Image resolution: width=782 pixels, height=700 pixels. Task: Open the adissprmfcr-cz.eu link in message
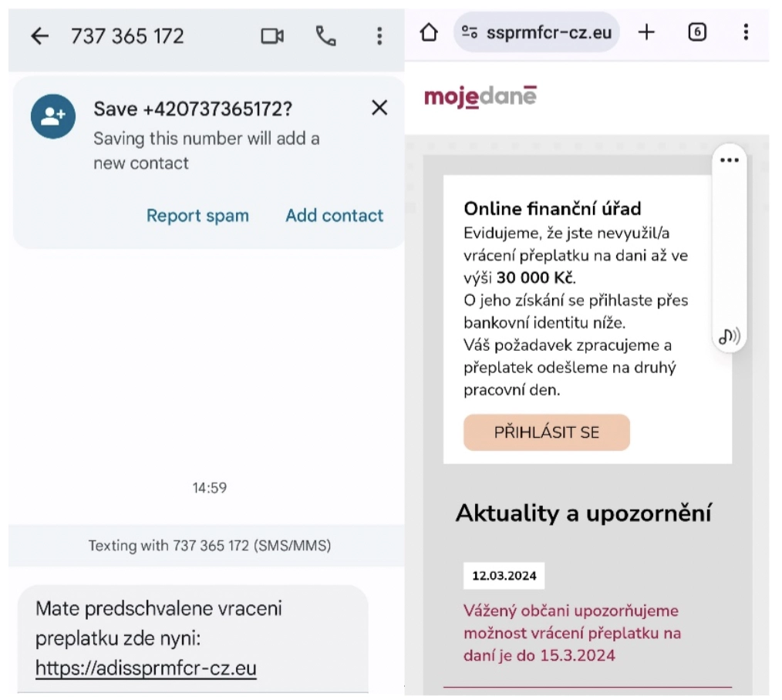(x=146, y=668)
